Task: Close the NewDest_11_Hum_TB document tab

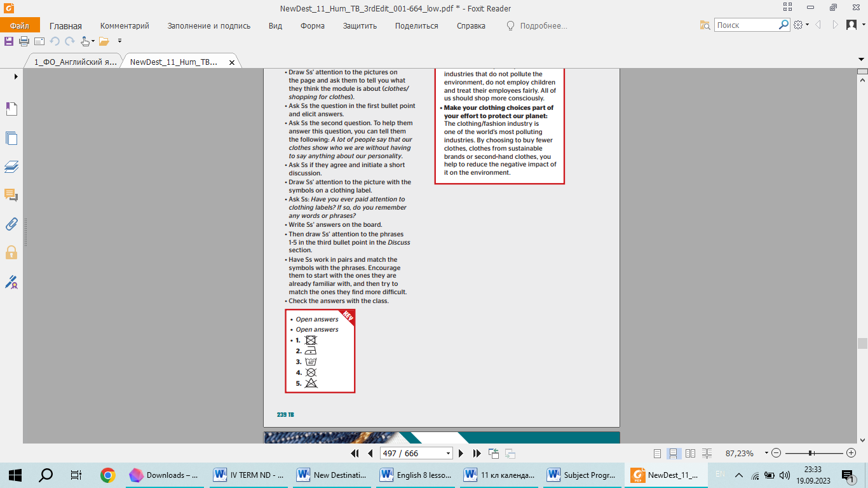Action: [x=232, y=63]
